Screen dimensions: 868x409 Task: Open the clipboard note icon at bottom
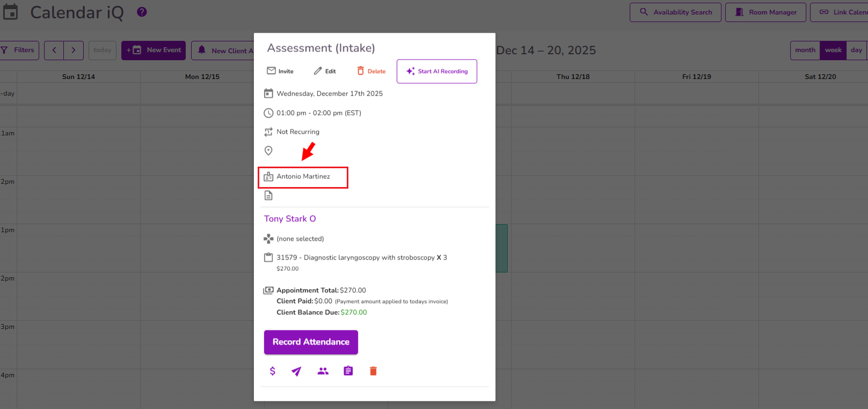[348, 371]
